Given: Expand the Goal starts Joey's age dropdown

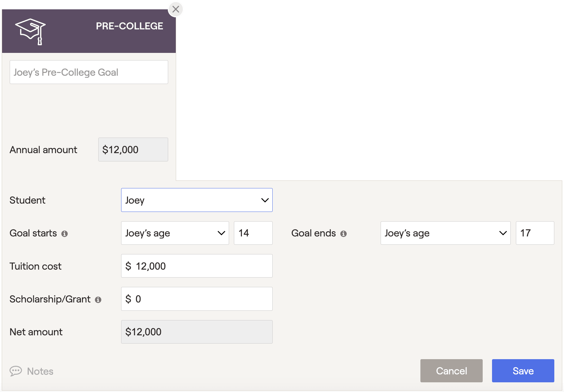Looking at the screenshot, I should pos(175,233).
